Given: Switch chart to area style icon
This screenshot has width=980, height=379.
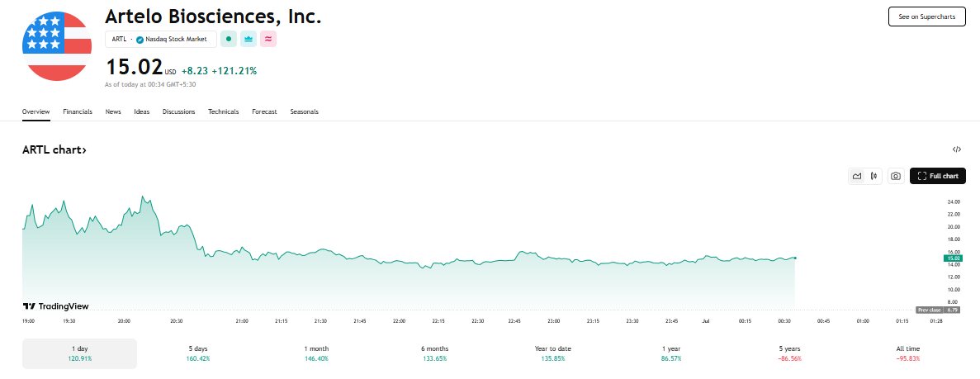Looking at the screenshot, I should [x=857, y=177].
